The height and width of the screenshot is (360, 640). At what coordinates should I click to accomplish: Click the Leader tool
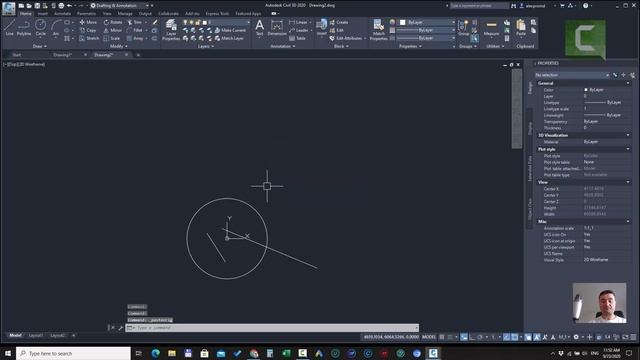(x=299, y=30)
